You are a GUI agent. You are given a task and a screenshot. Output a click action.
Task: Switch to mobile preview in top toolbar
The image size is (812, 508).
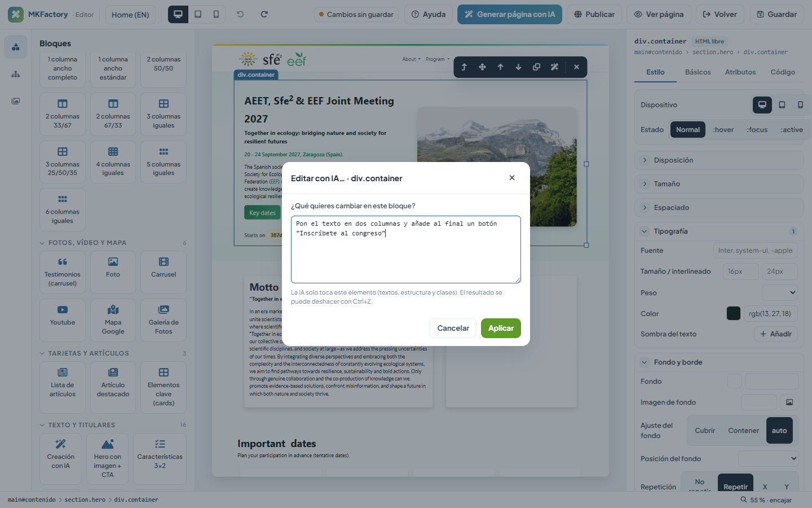(216, 14)
